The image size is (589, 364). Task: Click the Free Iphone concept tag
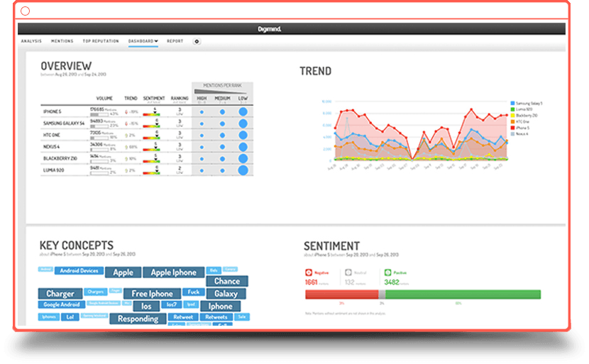click(152, 293)
